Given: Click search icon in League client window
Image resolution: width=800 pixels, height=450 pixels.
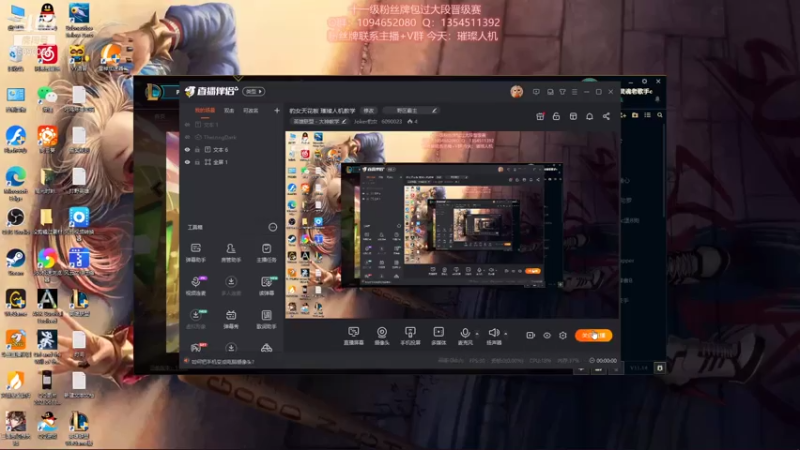Looking at the screenshot, I should (x=660, y=115).
